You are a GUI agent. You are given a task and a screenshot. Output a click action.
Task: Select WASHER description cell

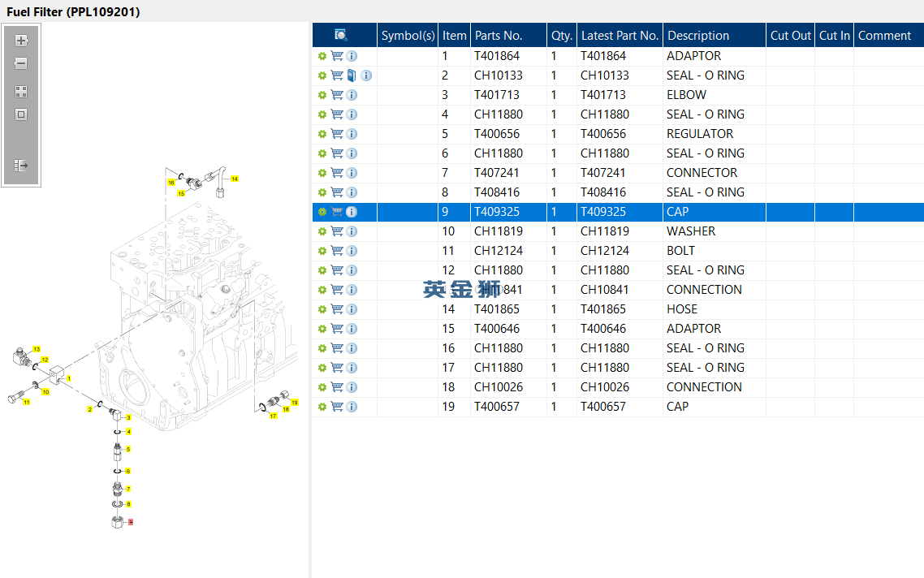tap(715, 231)
